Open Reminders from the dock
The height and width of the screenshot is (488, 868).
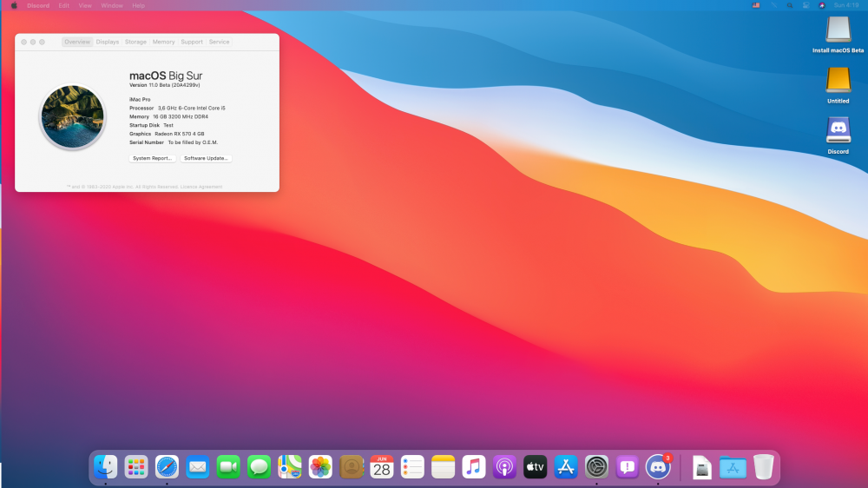click(x=412, y=467)
